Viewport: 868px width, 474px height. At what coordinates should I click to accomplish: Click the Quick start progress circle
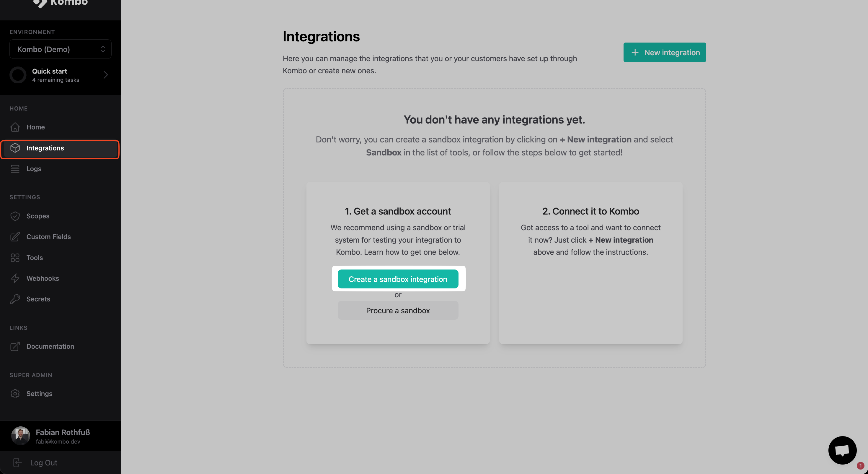[18, 75]
